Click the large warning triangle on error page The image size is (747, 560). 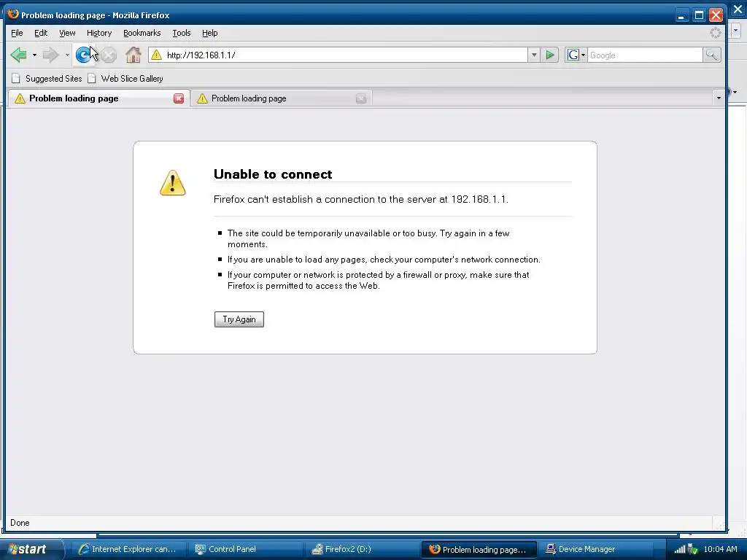pos(172,183)
